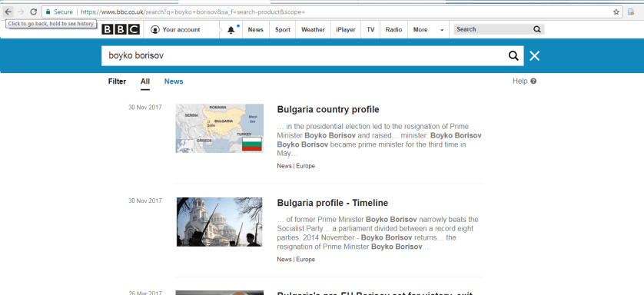The image size is (644, 295).
Task: Click the Timeline result snippet text
Action: click(x=378, y=233)
